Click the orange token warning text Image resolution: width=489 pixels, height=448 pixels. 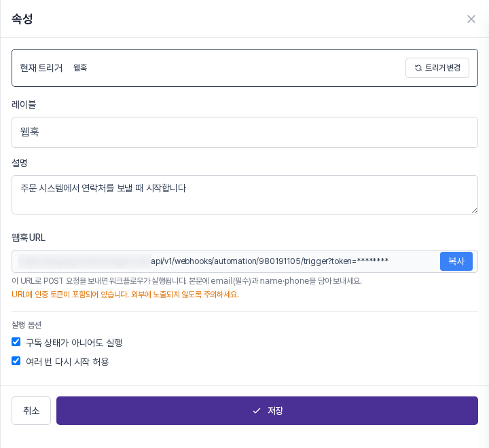[x=125, y=295]
